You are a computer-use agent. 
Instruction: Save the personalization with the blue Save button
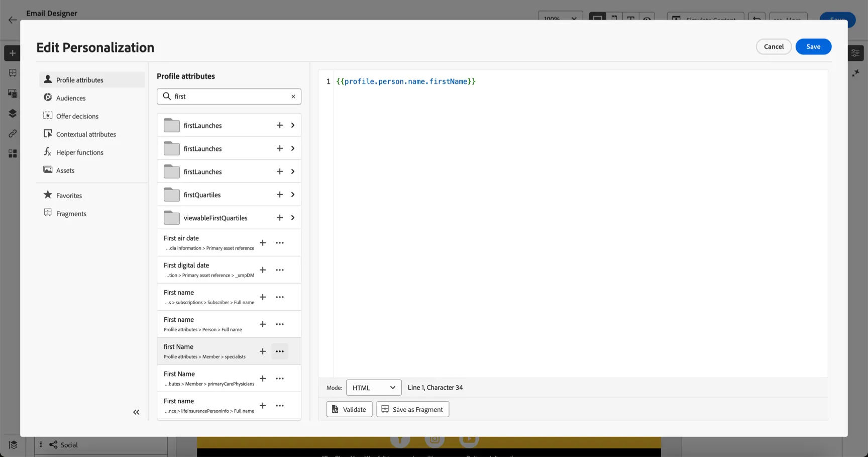(x=813, y=47)
